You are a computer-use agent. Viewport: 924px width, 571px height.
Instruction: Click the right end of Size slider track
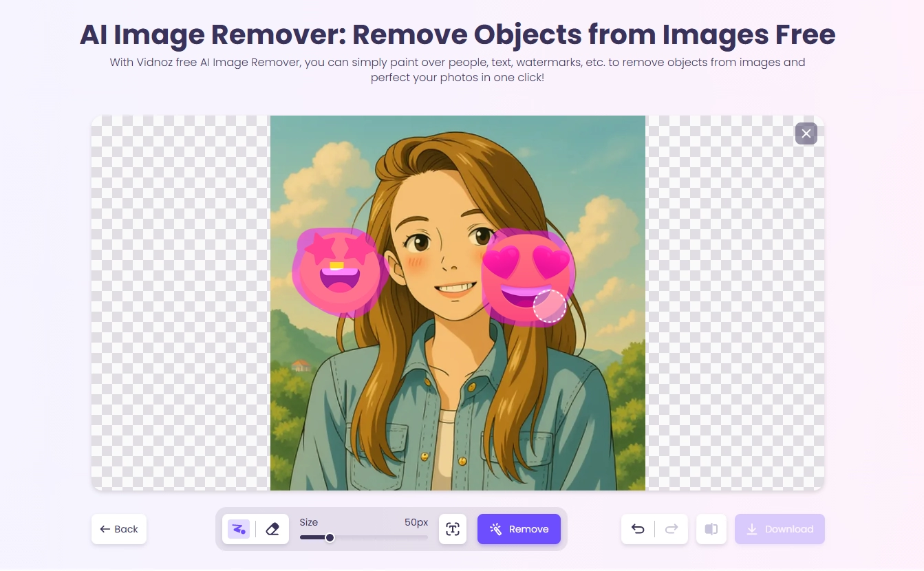click(x=427, y=537)
